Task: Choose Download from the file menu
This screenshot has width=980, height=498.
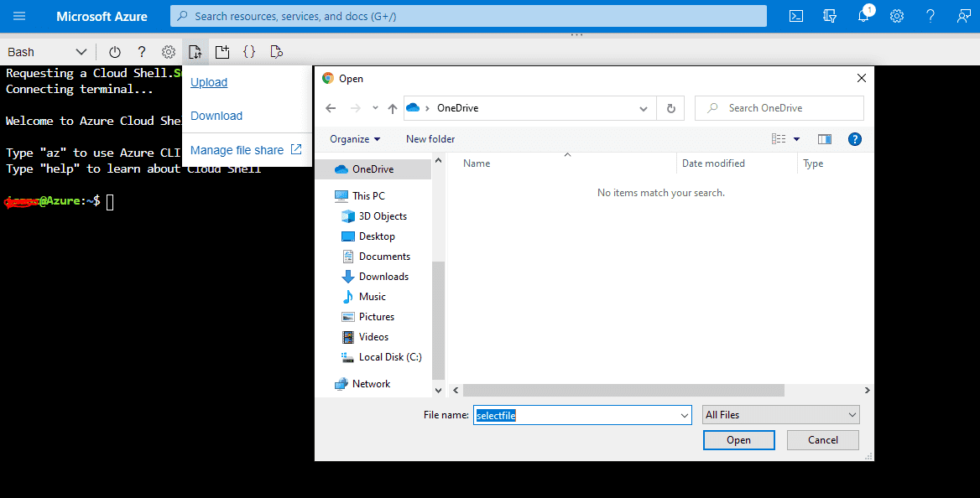Action: [216, 116]
